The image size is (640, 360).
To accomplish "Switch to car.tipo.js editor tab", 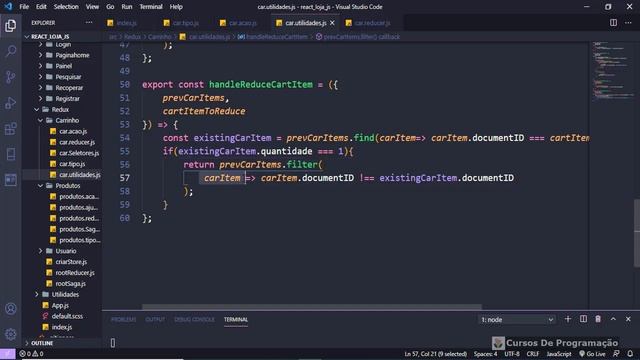I will click(186, 23).
